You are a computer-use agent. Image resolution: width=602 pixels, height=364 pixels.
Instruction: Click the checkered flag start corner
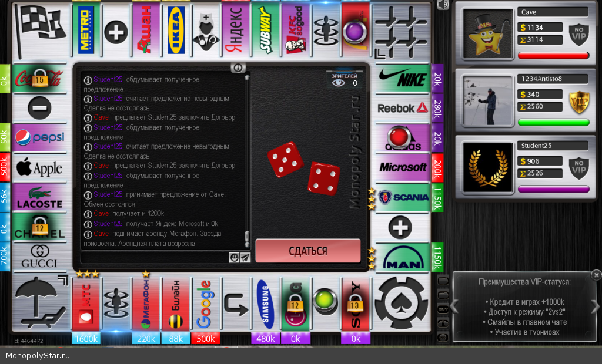(x=39, y=31)
